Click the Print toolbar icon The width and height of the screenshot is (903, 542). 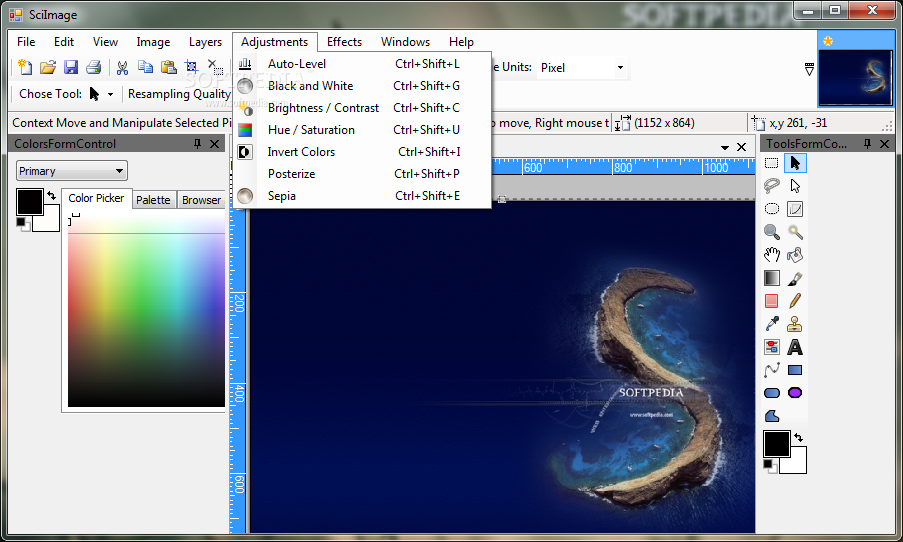coord(94,67)
